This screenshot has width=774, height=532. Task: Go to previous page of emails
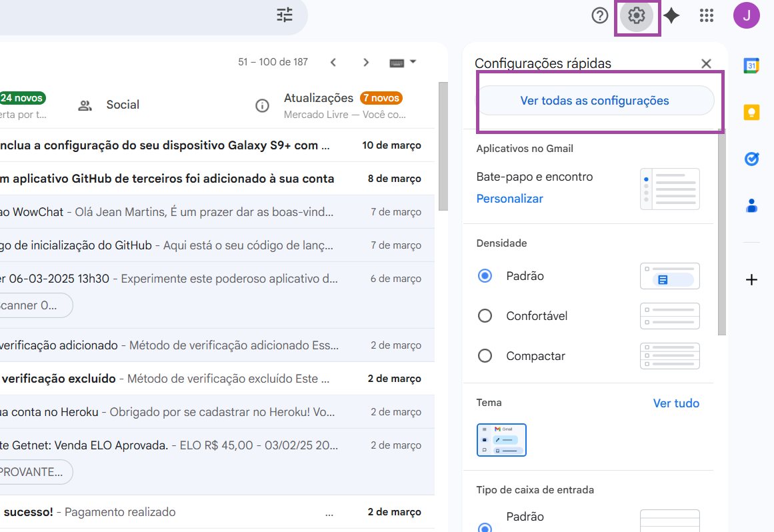click(333, 62)
